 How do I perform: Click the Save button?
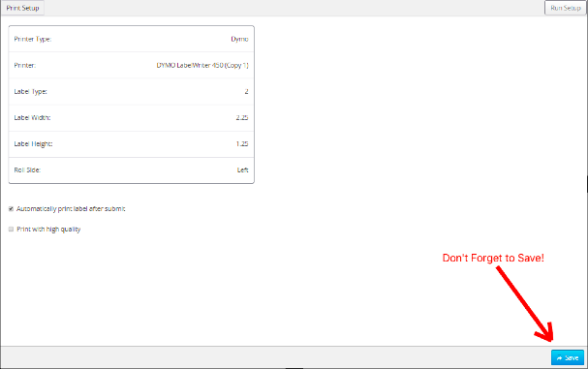pyautogui.click(x=568, y=357)
